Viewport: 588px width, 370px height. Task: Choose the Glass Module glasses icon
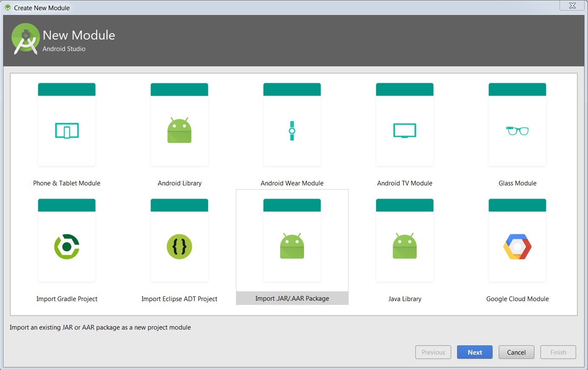[x=517, y=131]
